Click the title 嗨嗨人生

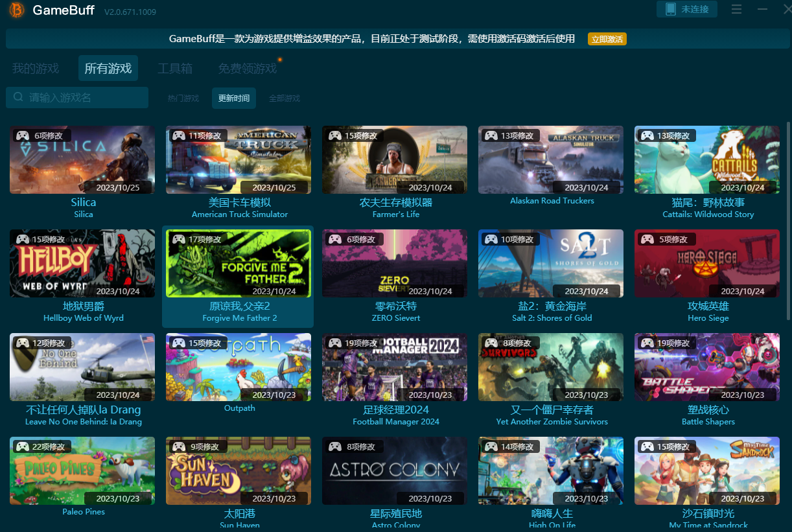552,513
